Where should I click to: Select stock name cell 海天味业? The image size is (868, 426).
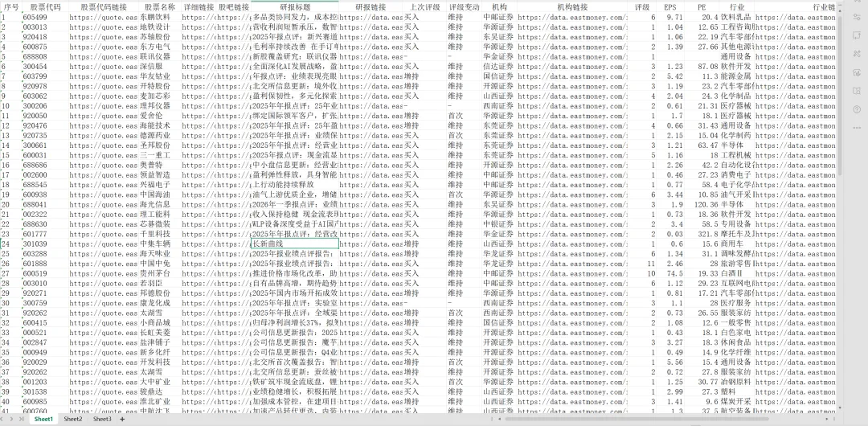[x=159, y=254]
